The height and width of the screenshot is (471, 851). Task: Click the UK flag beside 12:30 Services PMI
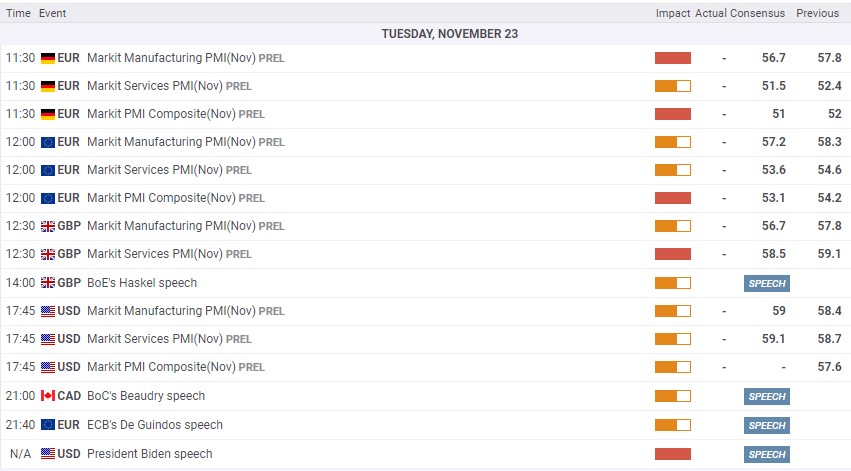click(x=47, y=254)
